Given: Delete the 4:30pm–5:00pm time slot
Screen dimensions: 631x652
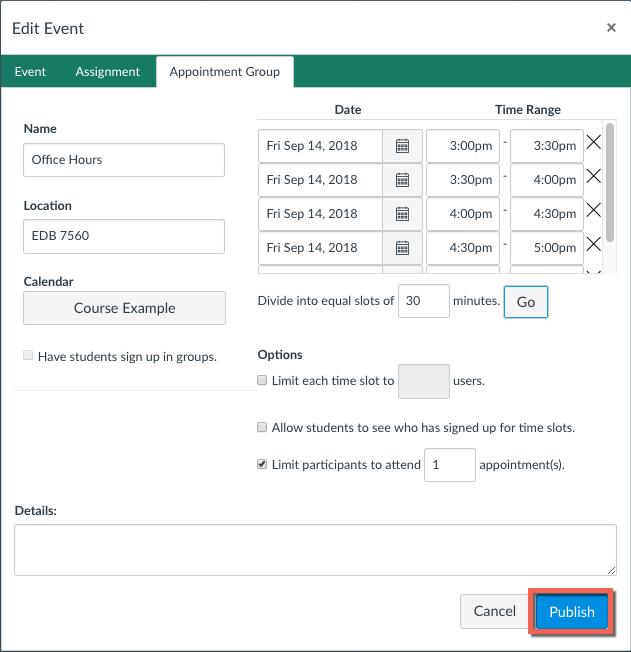Looking at the screenshot, I should click(593, 245).
